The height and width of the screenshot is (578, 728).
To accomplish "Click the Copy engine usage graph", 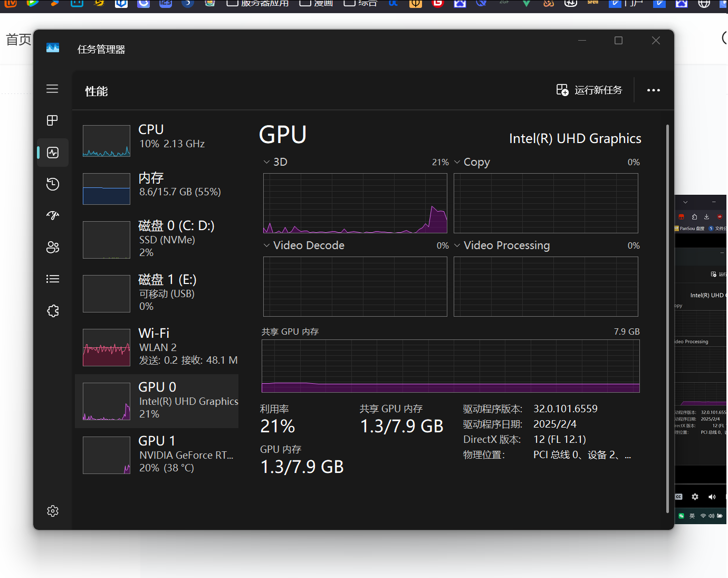I will pyautogui.click(x=546, y=203).
